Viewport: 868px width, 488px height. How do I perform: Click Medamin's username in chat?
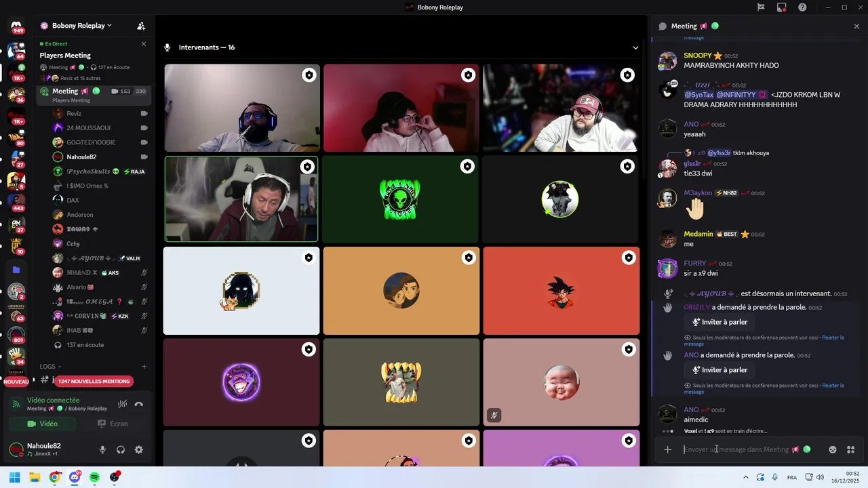[698, 234]
